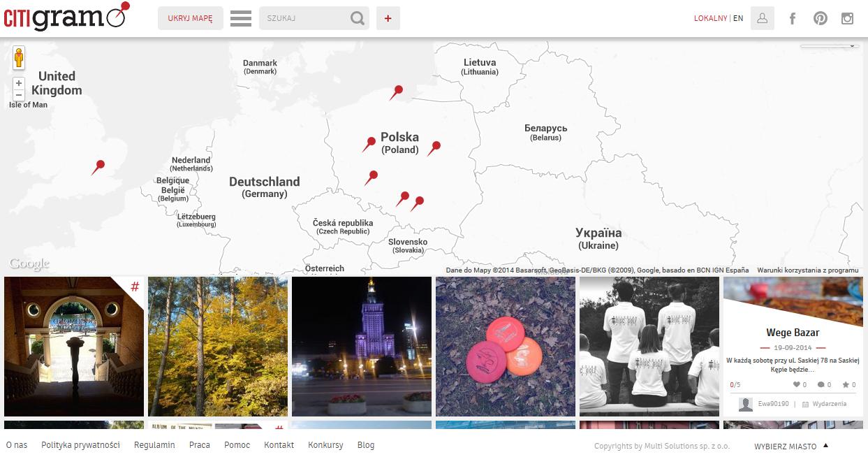Open the Wydarzenia category link
Screen dimensions: 868x457
[830, 404]
